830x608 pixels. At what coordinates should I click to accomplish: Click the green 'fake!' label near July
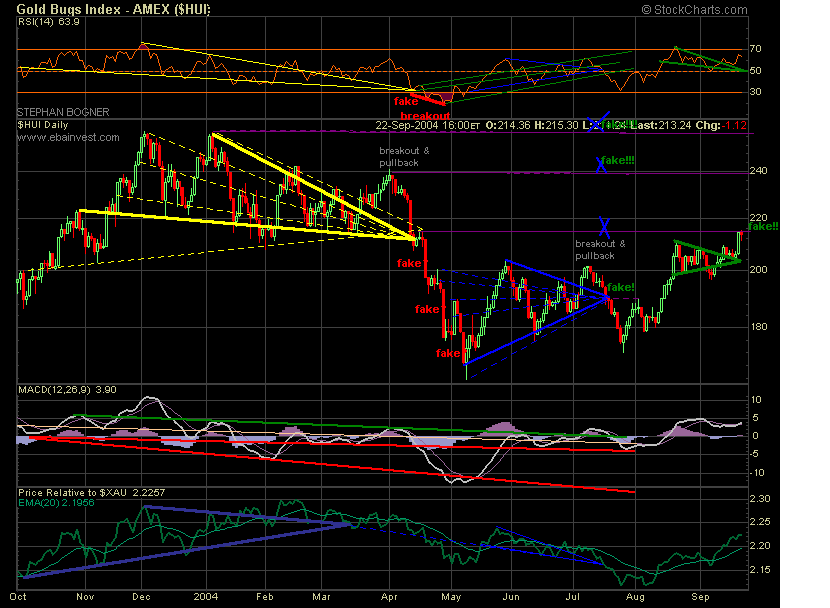tap(620, 287)
